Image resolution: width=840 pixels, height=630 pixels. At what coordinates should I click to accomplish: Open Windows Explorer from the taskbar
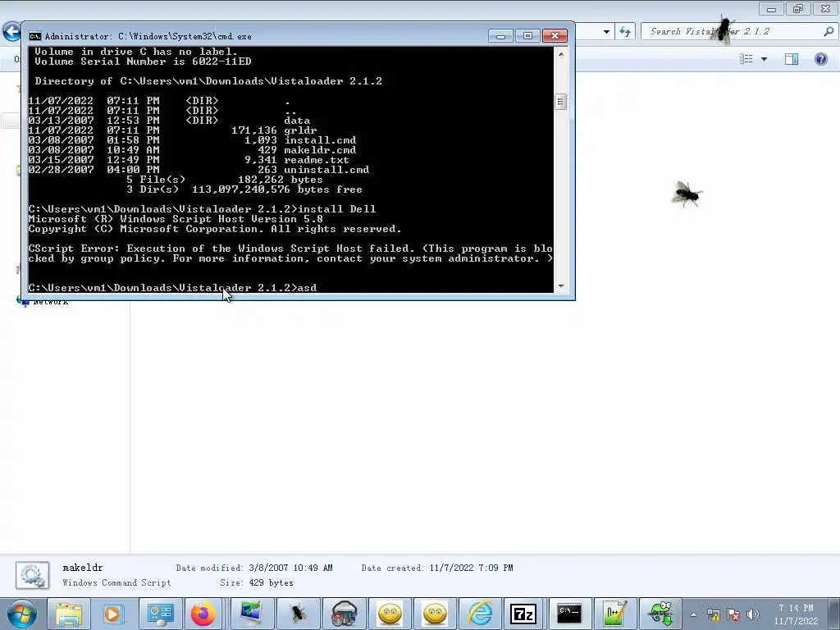(69, 614)
